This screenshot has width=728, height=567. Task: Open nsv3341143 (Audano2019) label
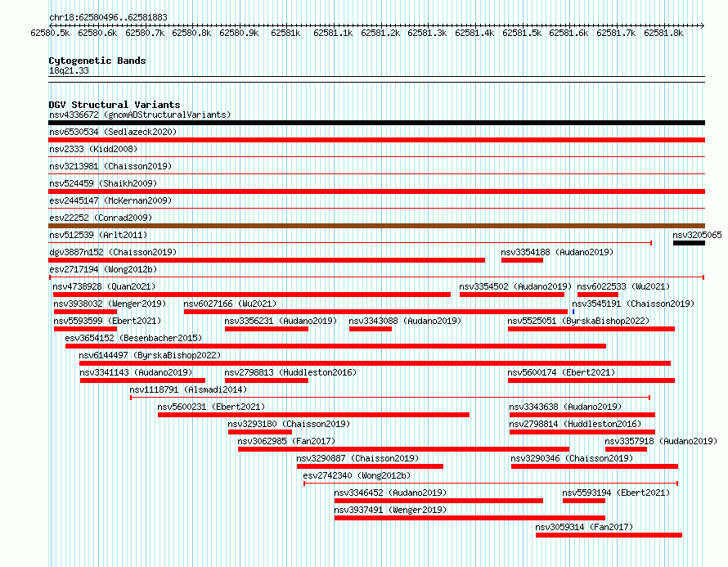[x=136, y=372]
